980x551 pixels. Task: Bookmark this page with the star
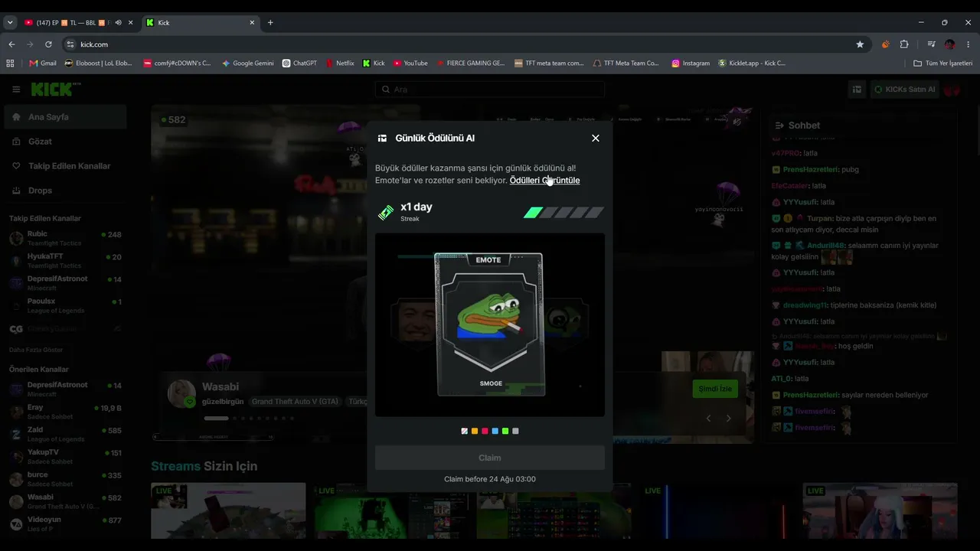[860, 44]
